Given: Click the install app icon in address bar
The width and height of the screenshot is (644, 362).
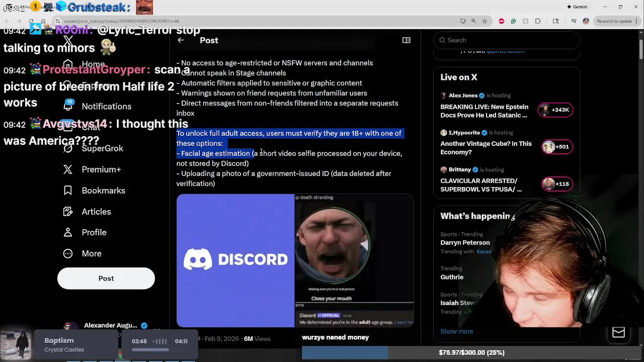Looking at the screenshot, I should click(463, 21).
